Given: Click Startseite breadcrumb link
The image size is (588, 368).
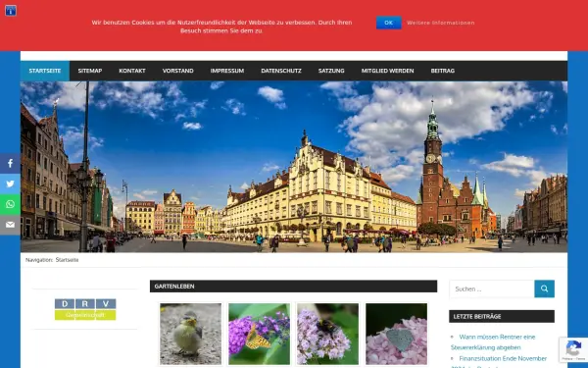Looking at the screenshot, I should pos(67,260).
